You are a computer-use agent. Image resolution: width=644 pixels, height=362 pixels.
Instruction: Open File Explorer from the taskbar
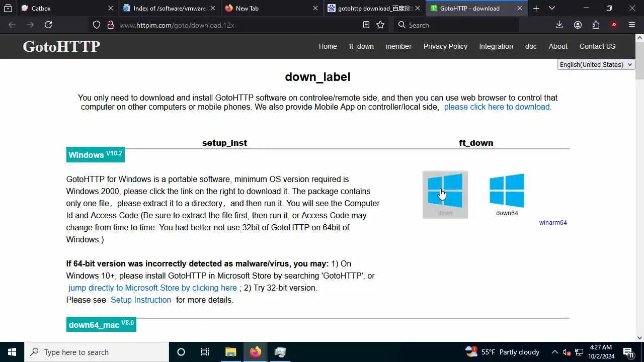[x=230, y=352]
